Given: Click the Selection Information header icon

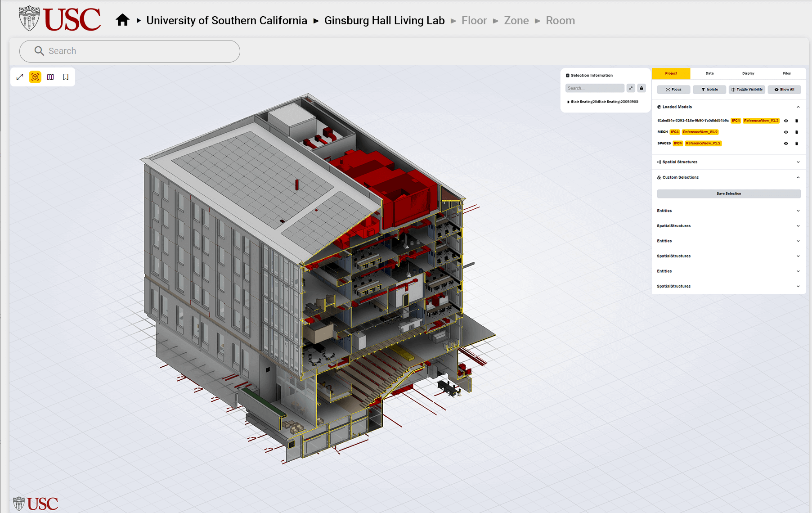Looking at the screenshot, I should [x=567, y=76].
